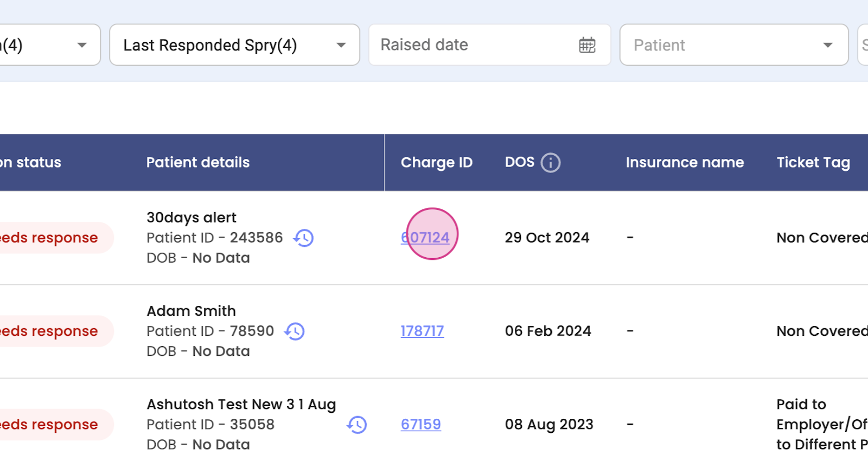Open history icon for Patient ID 78590
868x460 pixels.
[x=295, y=331]
